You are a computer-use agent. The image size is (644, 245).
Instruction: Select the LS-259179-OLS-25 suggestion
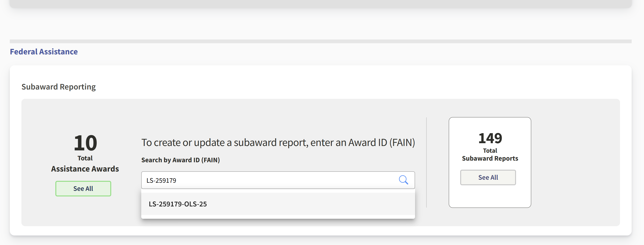coord(178,204)
